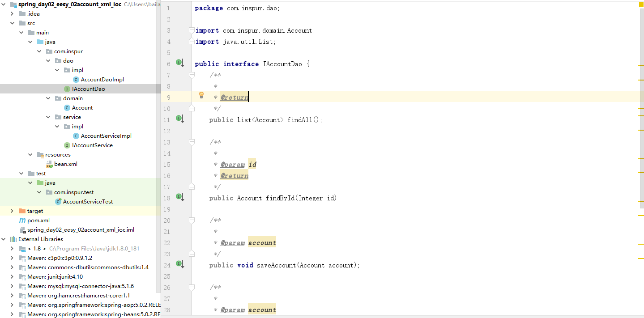Expand Maven spring-aop library
This screenshot has height=318, width=644.
[x=13, y=305]
